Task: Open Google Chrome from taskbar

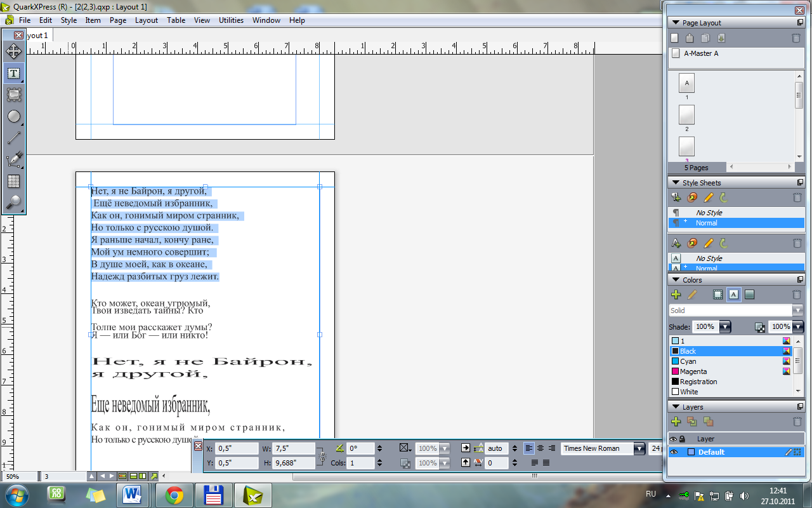Action: point(174,495)
